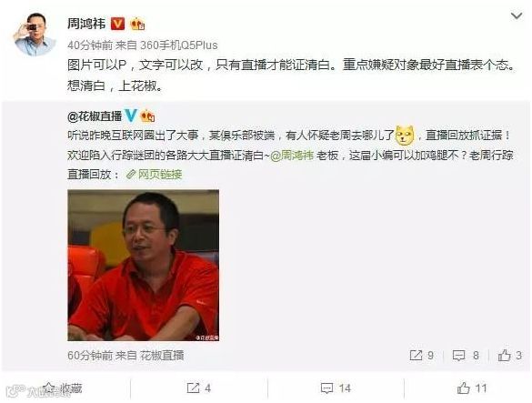The width and height of the screenshot is (532, 403).
Task: Open the poster's profile avatar
Action: 35,35
